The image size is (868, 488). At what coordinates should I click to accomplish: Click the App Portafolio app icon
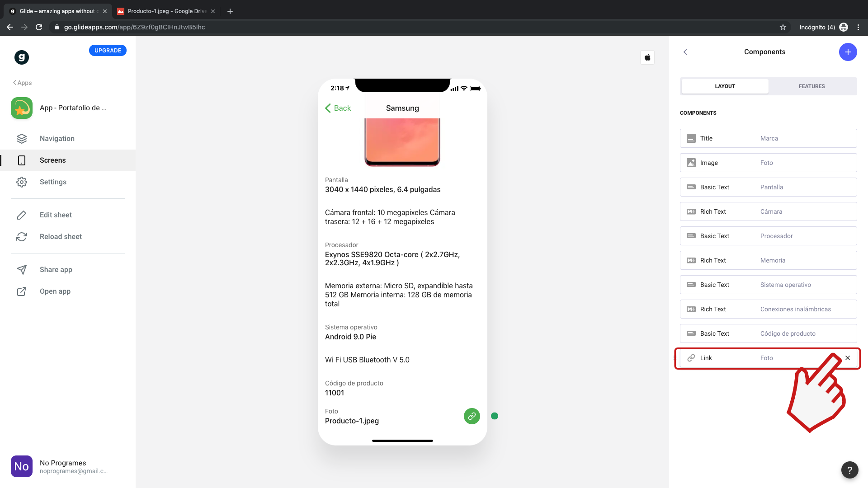[x=22, y=108]
